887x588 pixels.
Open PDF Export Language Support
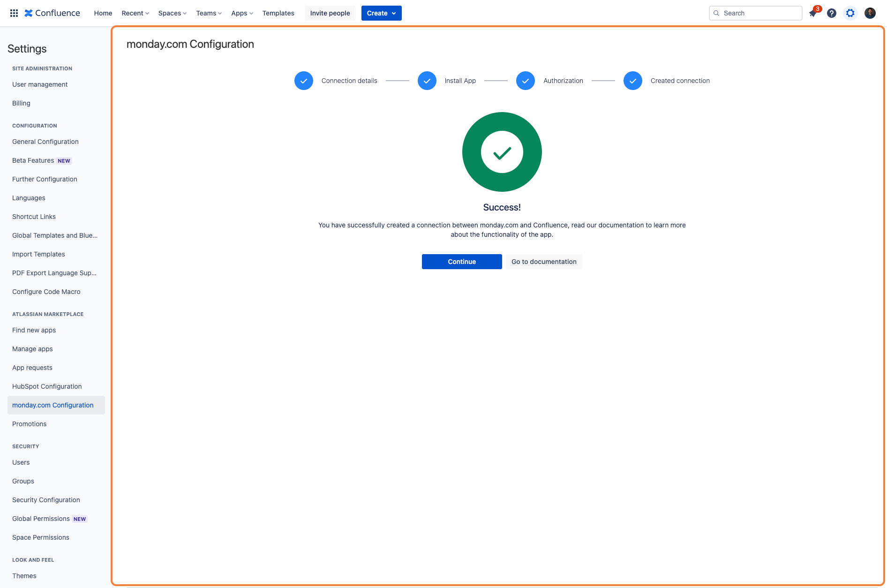56,273
